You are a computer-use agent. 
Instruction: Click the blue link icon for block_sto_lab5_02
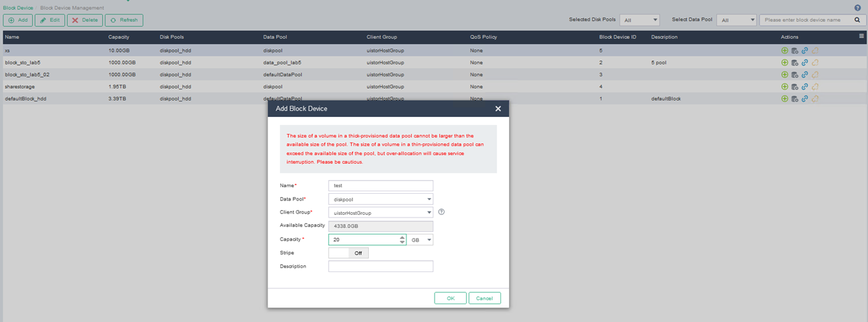[x=804, y=74]
